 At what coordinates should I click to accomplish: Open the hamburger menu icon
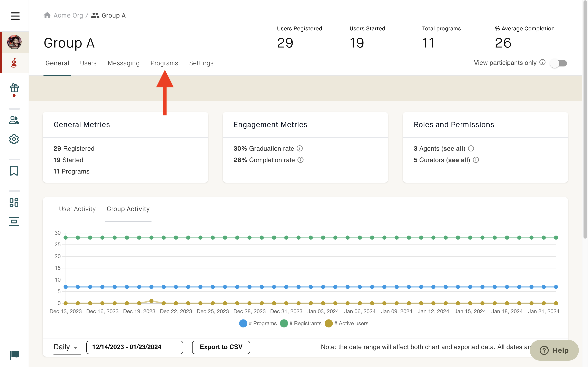click(x=15, y=16)
